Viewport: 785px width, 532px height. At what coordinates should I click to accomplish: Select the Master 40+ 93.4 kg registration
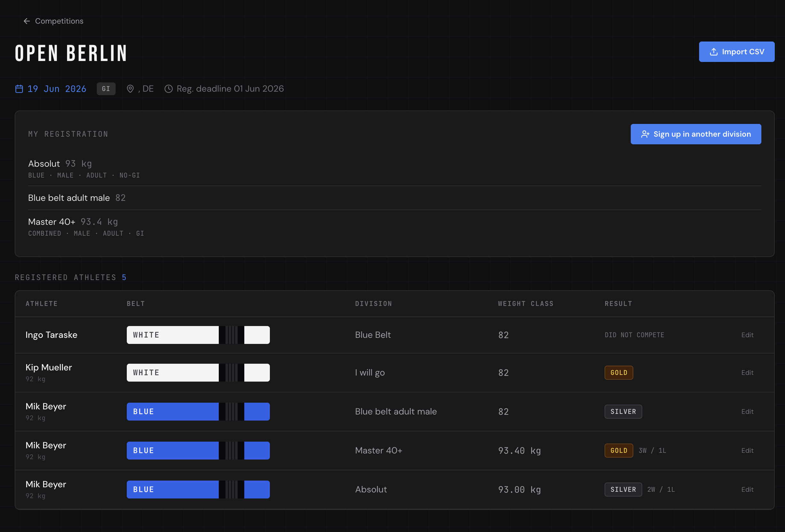pos(394,227)
